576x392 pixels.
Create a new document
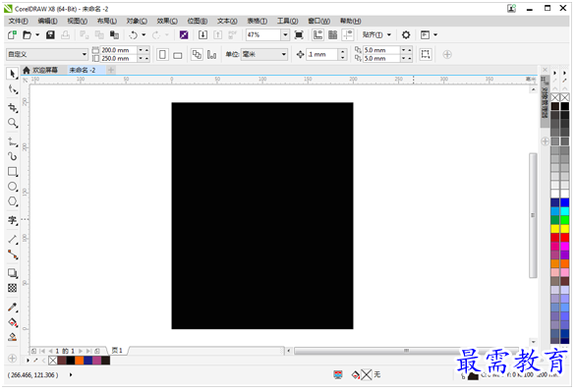[12, 34]
